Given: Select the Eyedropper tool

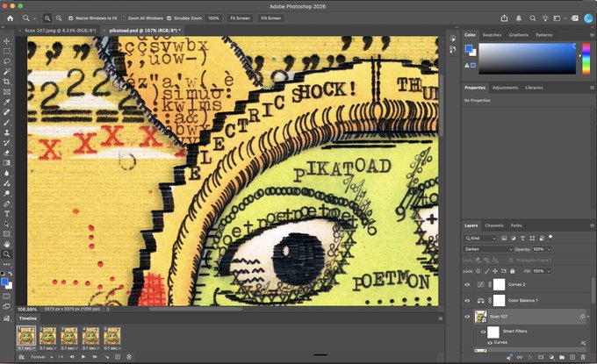Looking at the screenshot, I should point(7,102).
